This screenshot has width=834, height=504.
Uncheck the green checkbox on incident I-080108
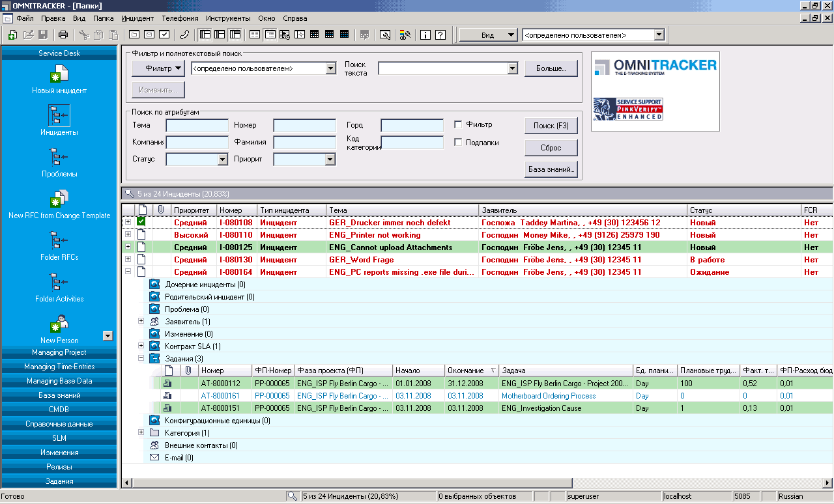click(x=141, y=223)
